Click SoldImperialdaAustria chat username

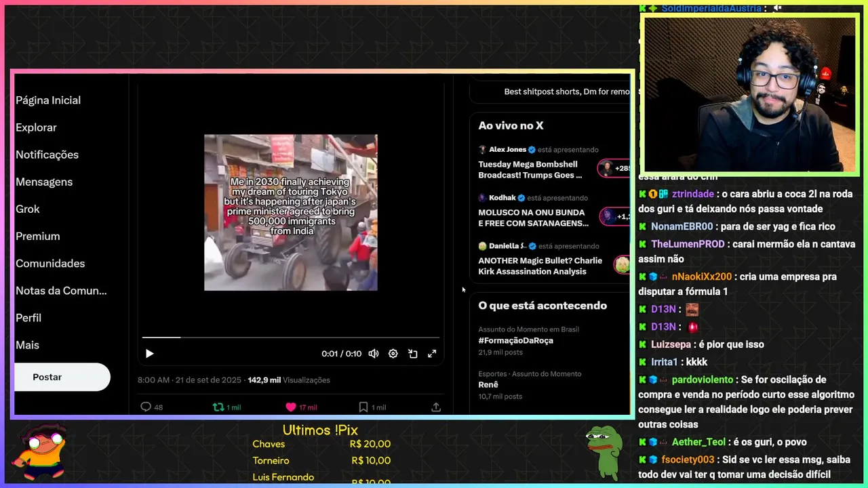coord(712,8)
